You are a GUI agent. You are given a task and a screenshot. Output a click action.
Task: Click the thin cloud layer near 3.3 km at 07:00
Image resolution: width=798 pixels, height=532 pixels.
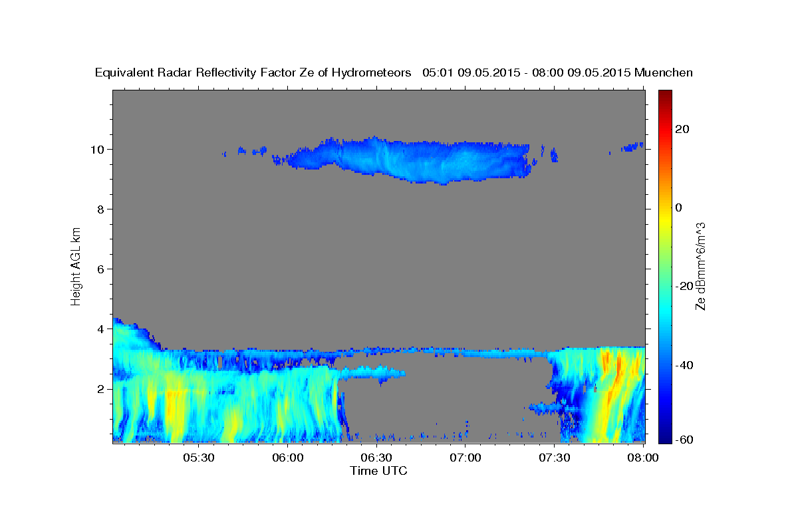465,352
